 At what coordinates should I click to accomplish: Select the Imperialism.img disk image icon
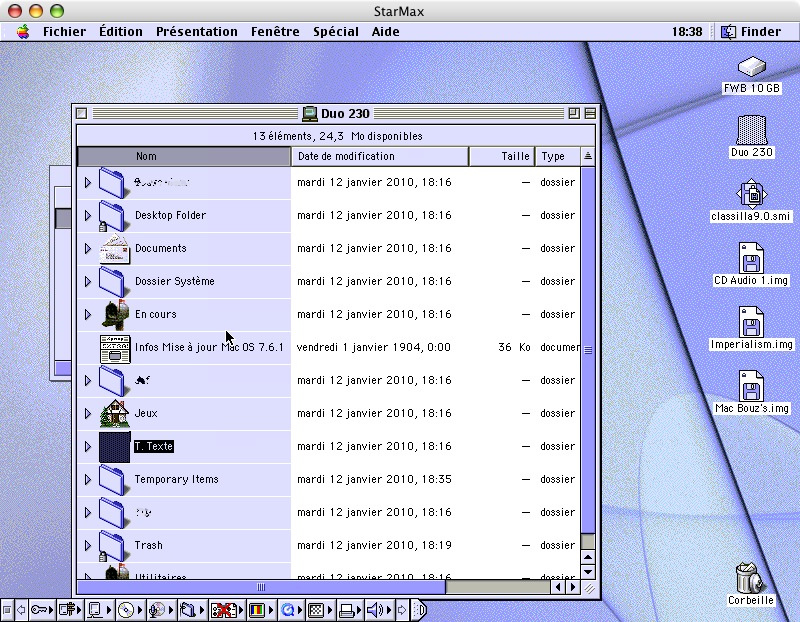(751, 322)
